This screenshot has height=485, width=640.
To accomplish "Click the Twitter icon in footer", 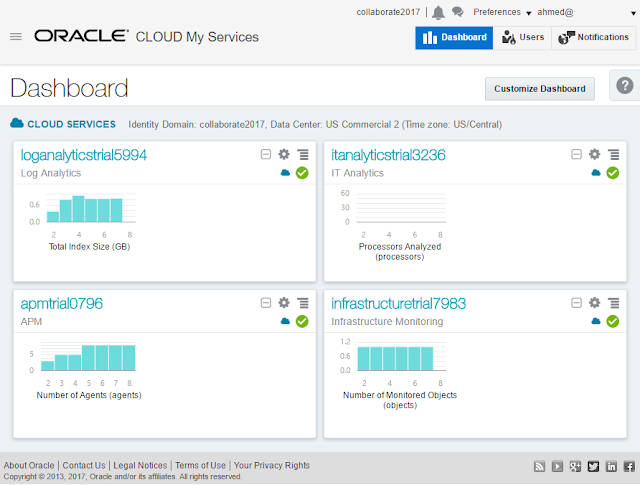I will (x=593, y=466).
